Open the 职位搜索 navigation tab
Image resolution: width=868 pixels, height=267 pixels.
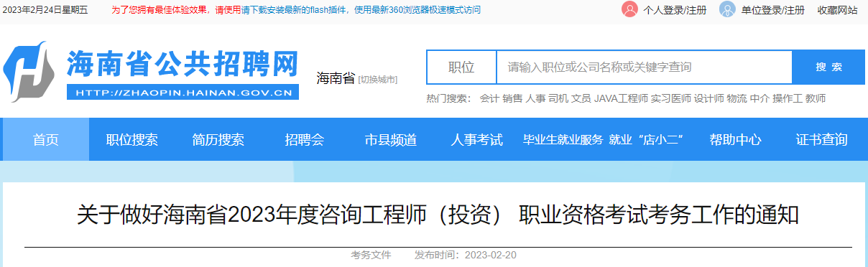tap(132, 140)
